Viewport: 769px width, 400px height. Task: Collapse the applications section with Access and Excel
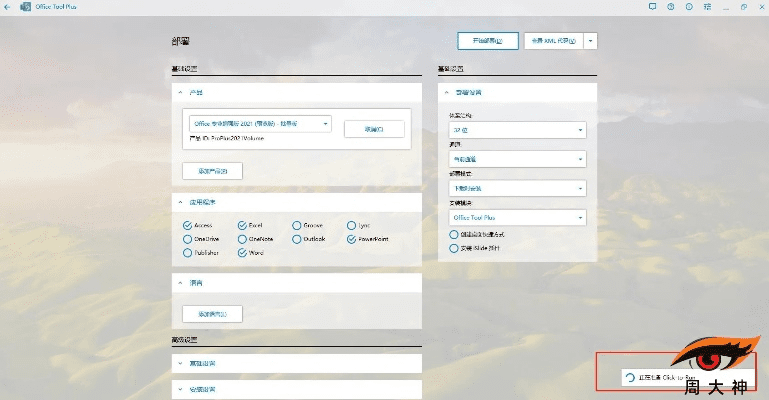[180, 202]
